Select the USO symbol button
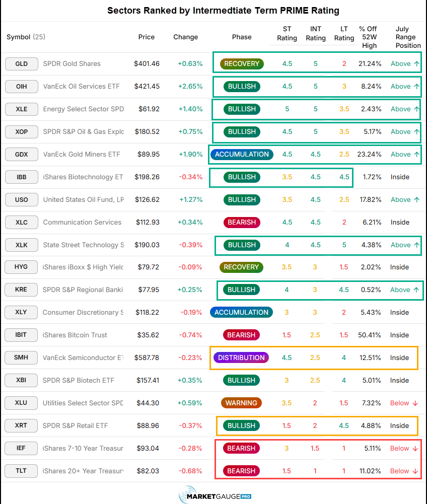The image size is (427, 504). (x=22, y=199)
